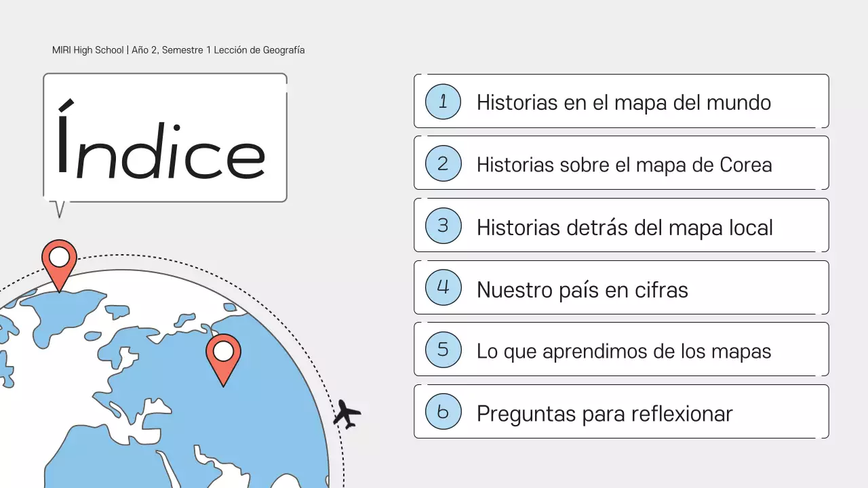Image resolution: width=868 pixels, height=488 pixels.
Task: Click the blue circle numbered 1
Action: click(x=443, y=100)
